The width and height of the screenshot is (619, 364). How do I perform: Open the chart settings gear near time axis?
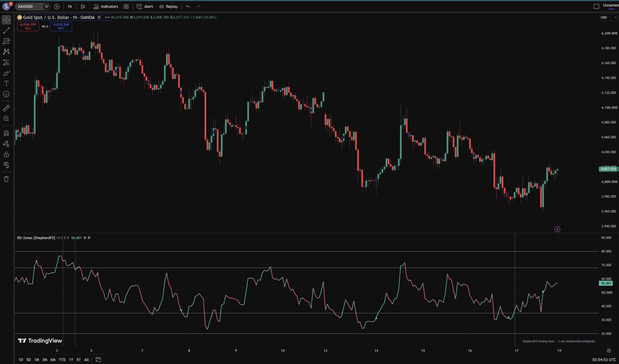coord(609,350)
